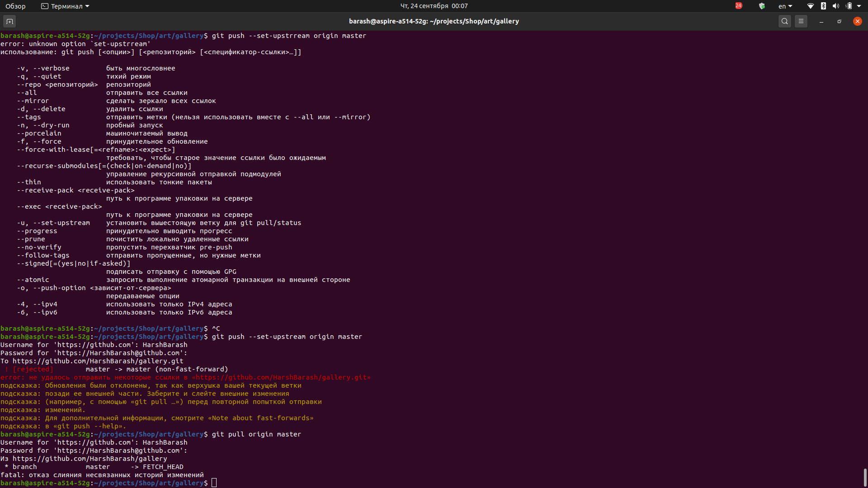The height and width of the screenshot is (488, 868).
Task: Click 'To https://github.com/HarshBarash/gallery.git' line
Action: [92, 361]
